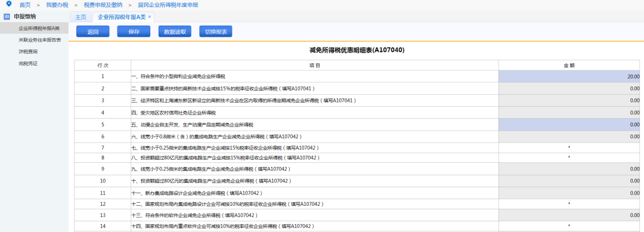The width and height of the screenshot is (644, 232).
Task: Open 居民企业所得税年度申报 breadcrumb link
Action: (168, 5)
